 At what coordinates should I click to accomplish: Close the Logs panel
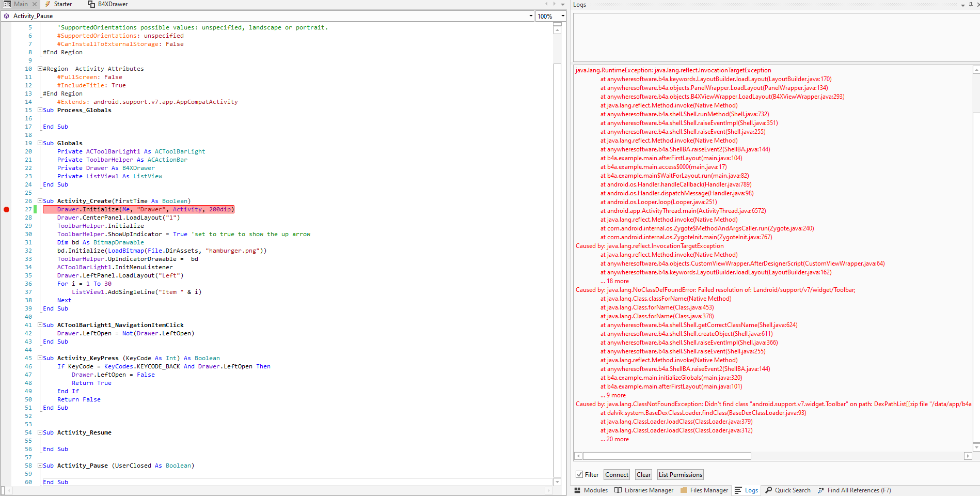tap(977, 5)
